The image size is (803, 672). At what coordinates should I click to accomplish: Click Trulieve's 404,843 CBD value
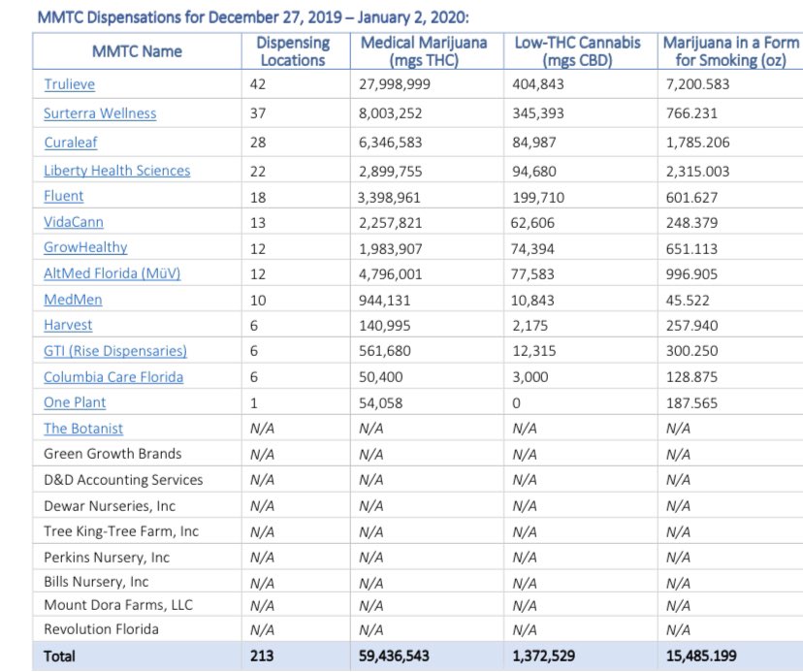(537, 84)
